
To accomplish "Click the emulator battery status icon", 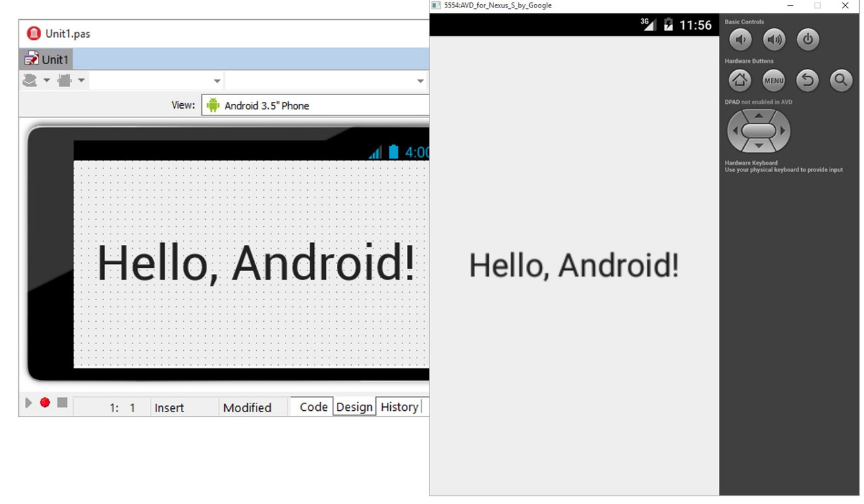I will pos(668,25).
